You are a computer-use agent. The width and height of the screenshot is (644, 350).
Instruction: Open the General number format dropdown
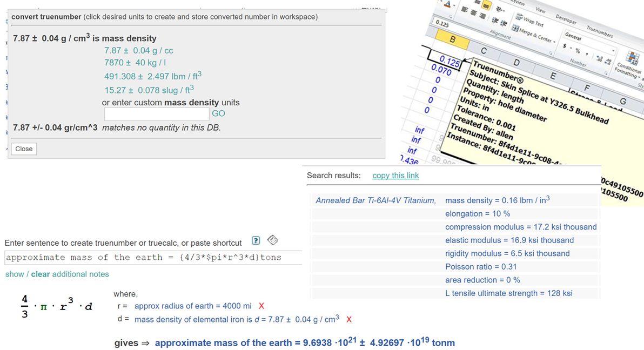coord(613,51)
